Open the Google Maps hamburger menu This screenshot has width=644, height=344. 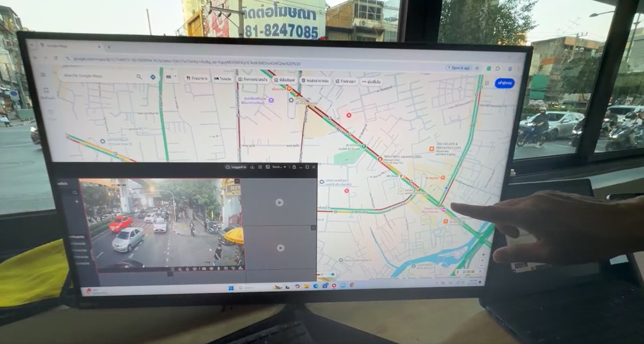click(x=43, y=75)
